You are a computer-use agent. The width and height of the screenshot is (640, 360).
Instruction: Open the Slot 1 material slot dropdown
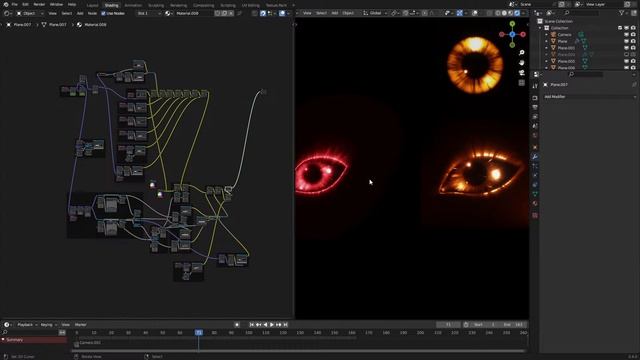[149, 13]
